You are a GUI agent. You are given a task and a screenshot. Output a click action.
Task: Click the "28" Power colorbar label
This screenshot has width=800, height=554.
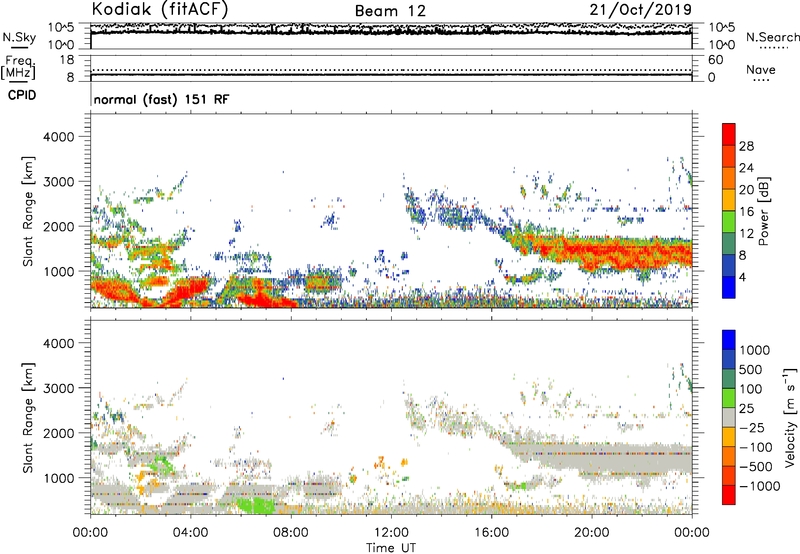click(746, 146)
